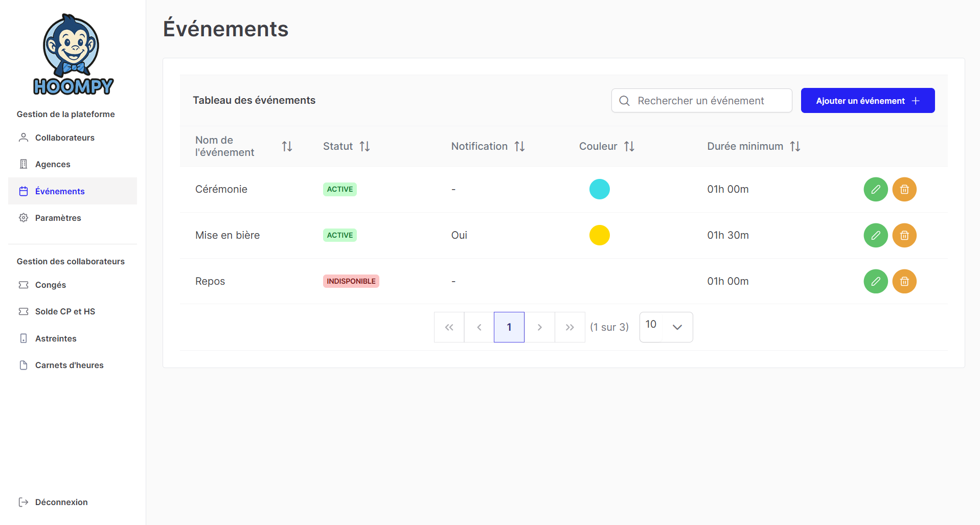Click the edit pencil for Mise en bière
Screen dimensions: 980x525
tap(875, 235)
